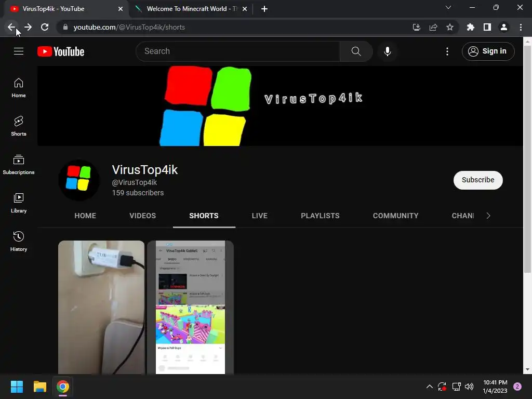Toggle Chrome side panel
The width and height of the screenshot is (532, 399).
[487, 27]
